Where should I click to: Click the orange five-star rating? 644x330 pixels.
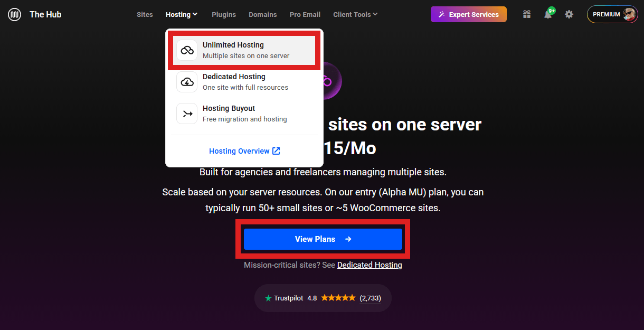pyautogui.click(x=338, y=298)
